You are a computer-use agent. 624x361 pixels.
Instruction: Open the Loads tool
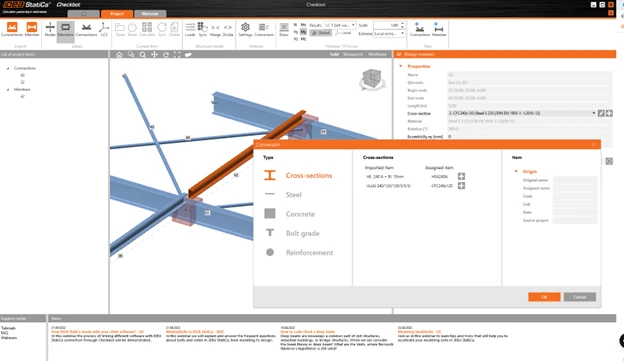coord(190,29)
